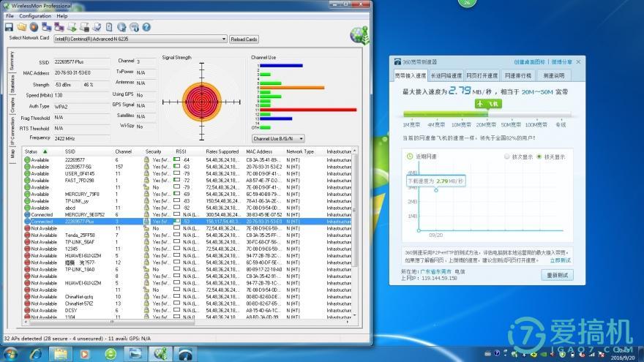Click the 微博分享 link

click(561, 62)
